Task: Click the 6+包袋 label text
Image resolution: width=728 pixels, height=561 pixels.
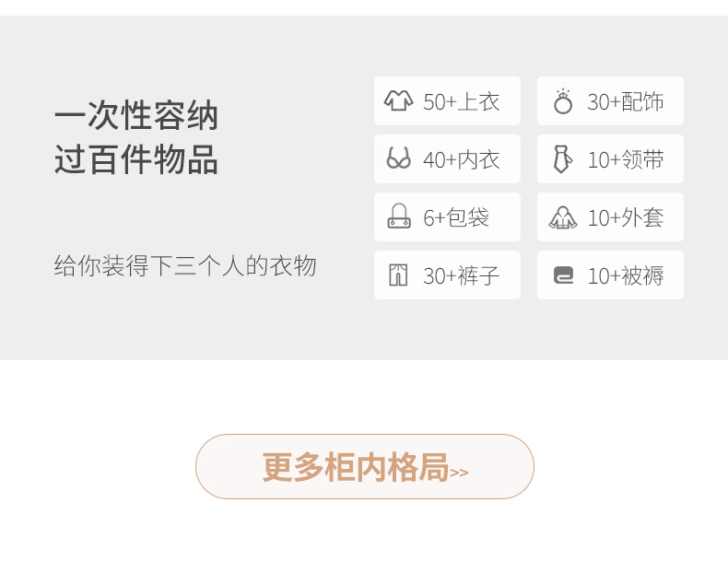Action: [456, 217]
